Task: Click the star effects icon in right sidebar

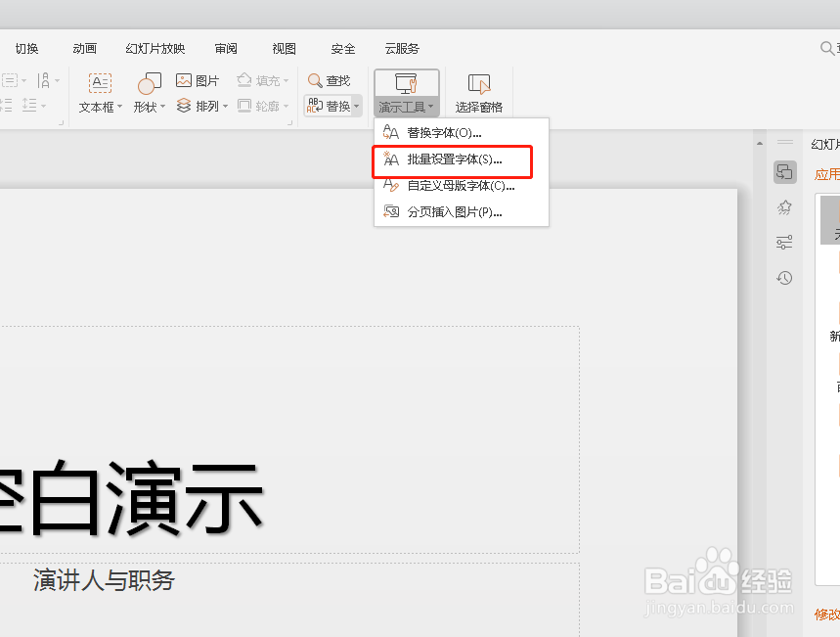Action: (784, 207)
